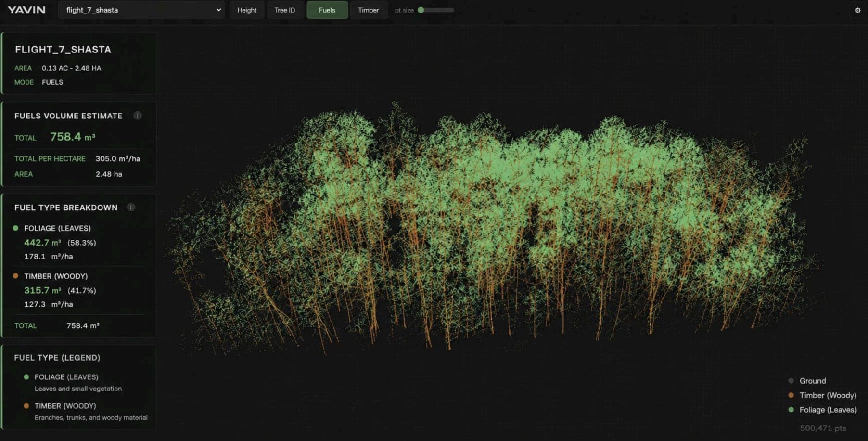The width and height of the screenshot is (868, 441).
Task: Click the foliage percentage (58.3%)
Action: tap(82, 243)
